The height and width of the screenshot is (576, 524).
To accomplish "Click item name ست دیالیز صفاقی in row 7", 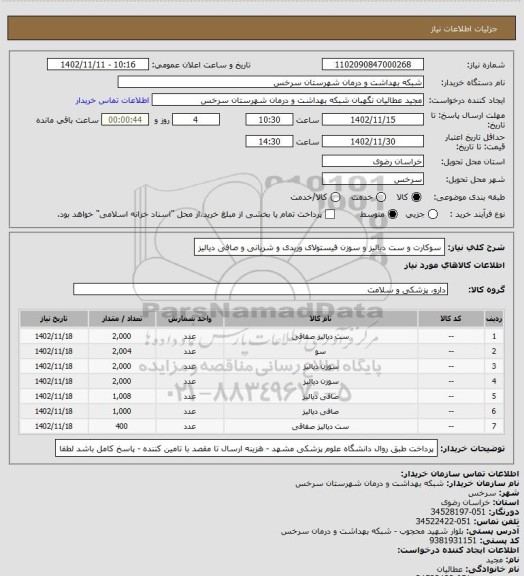I will pos(320,426).
